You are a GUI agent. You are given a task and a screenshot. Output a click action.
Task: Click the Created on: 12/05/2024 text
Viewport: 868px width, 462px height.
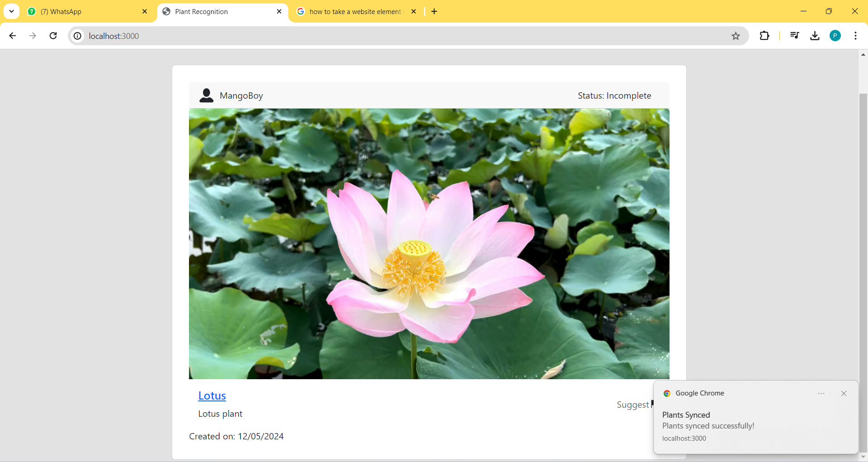[x=236, y=436]
